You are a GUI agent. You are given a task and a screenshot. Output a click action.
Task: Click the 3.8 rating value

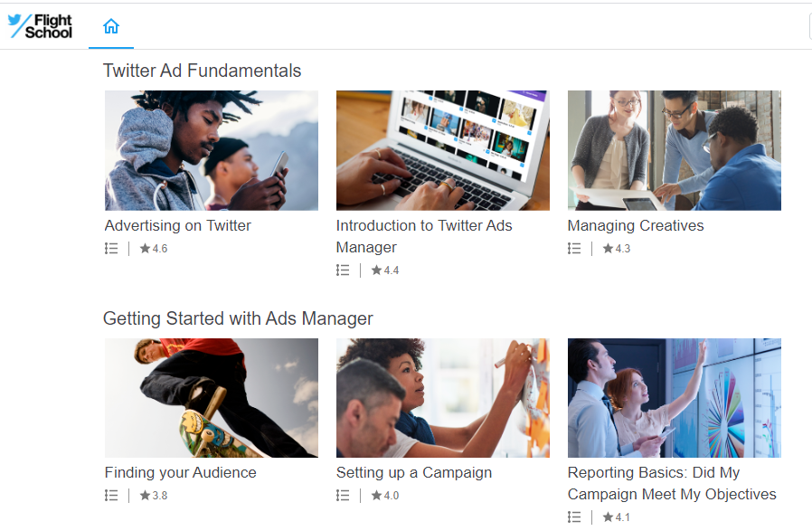[x=160, y=496]
